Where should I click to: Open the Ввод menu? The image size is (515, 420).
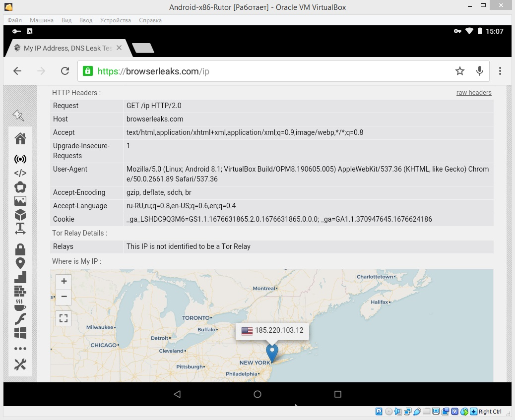coord(86,20)
